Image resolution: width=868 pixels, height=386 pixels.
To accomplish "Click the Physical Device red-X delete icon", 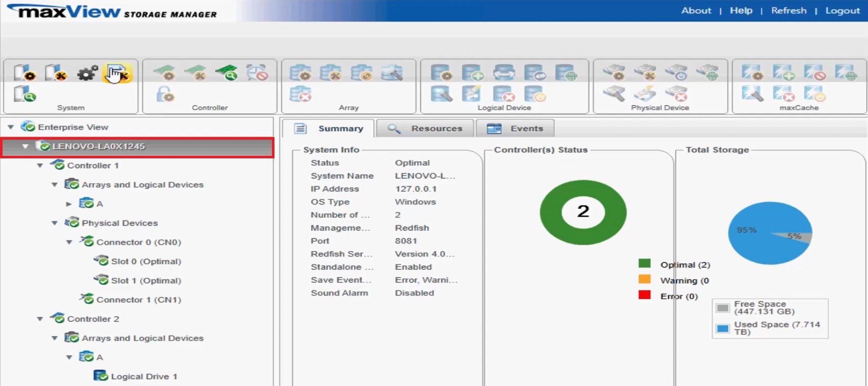I will click(x=677, y=94).
